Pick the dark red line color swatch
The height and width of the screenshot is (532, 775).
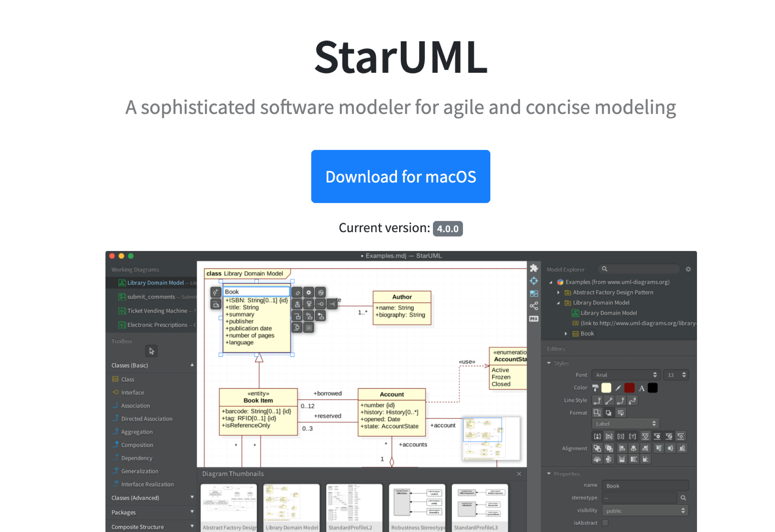pos(629,388)
